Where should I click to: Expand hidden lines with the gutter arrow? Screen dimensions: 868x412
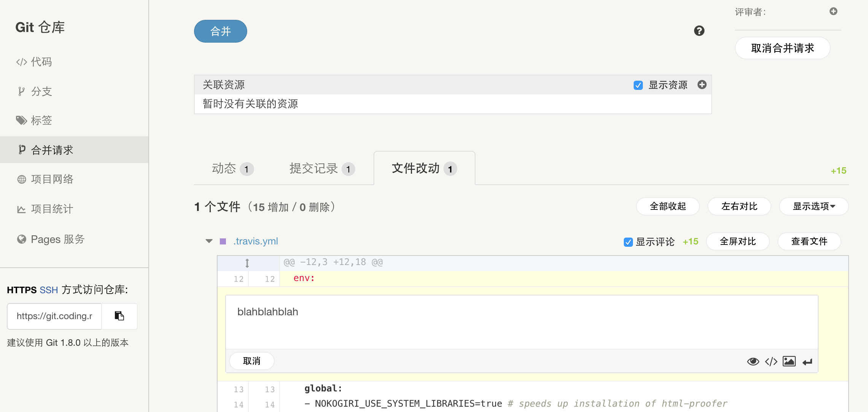click(x=247, y=263)
